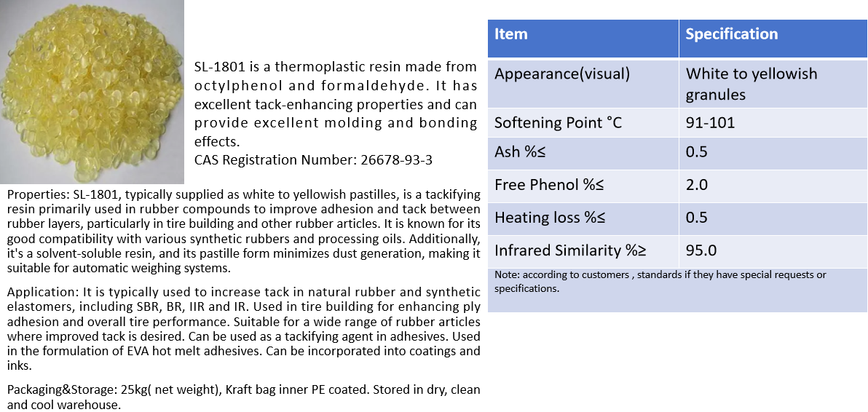The height and width of the screenshot is (412, 868).
Task: Click the yellow granules product photo
Action: point(92,92)
